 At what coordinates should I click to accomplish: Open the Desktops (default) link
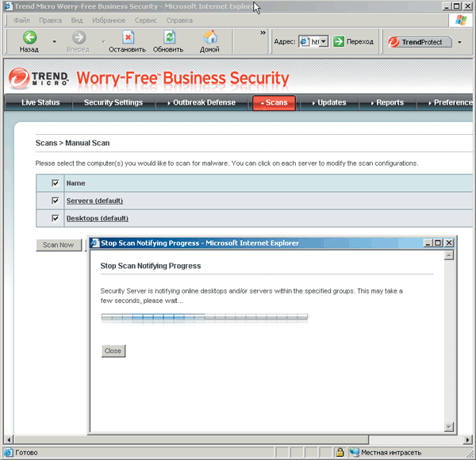(x=98, y=218)
